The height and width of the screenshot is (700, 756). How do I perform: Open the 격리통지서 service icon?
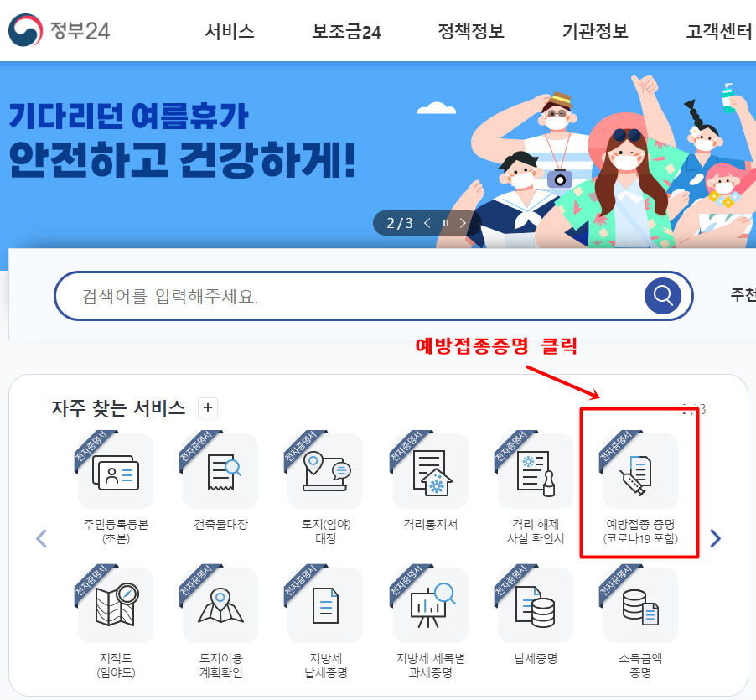[x=431, y=471]
